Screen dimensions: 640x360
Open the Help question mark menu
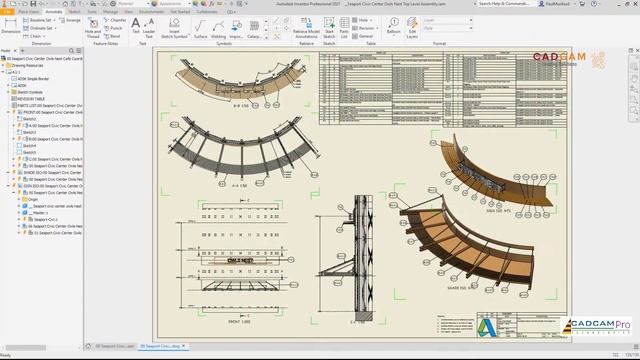pyautogui.click(x=594, y=4)
